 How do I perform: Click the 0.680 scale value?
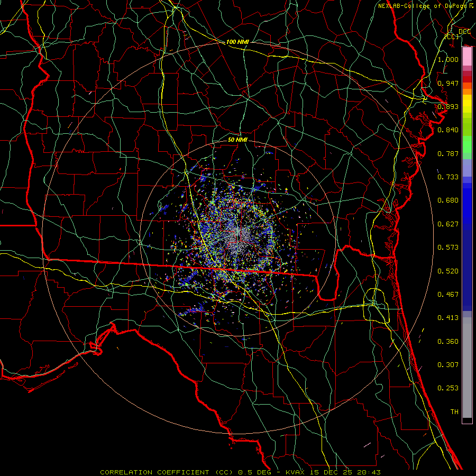pyautogui.click(x=448, y=200)
